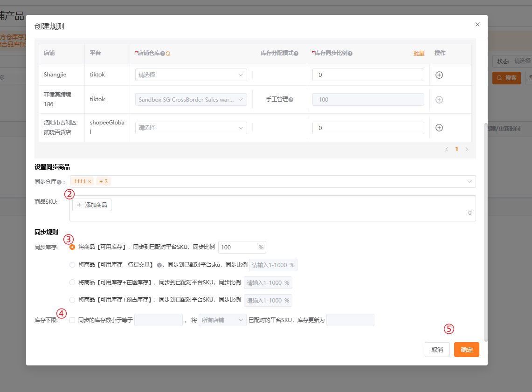Enable the 库存下限 checkbox
This screenshot has height=392, width=532.
tap(72, 320)
